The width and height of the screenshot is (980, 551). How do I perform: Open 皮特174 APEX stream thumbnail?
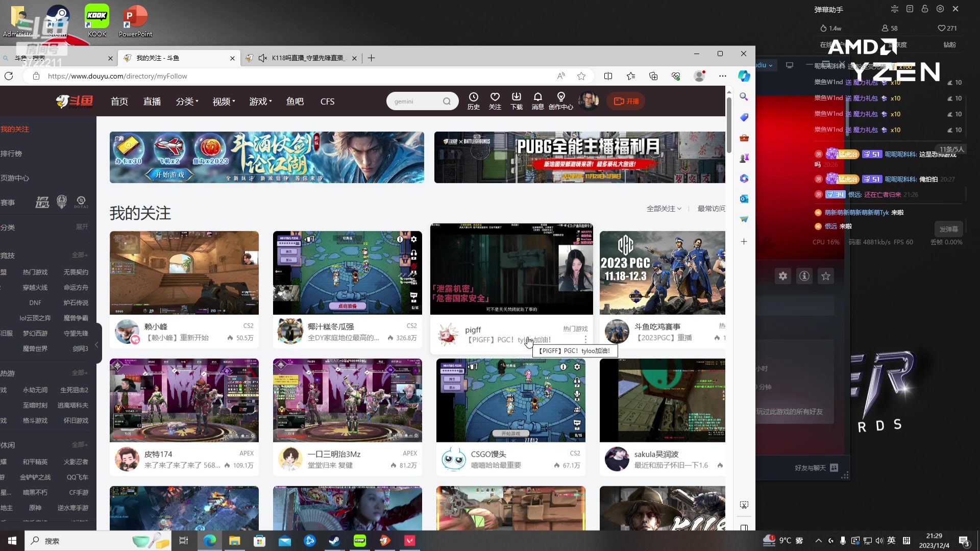click(184, 400)
